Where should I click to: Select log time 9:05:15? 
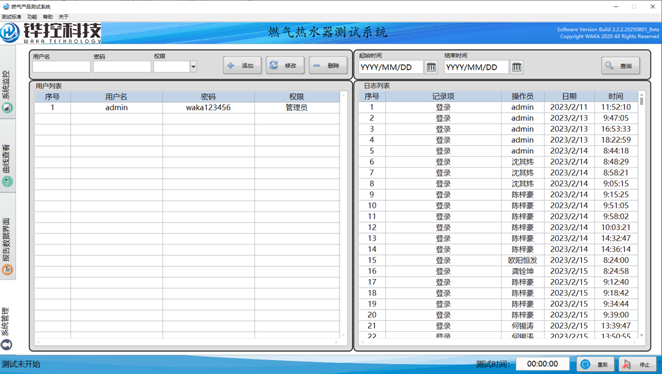click(x=616, y=184)
